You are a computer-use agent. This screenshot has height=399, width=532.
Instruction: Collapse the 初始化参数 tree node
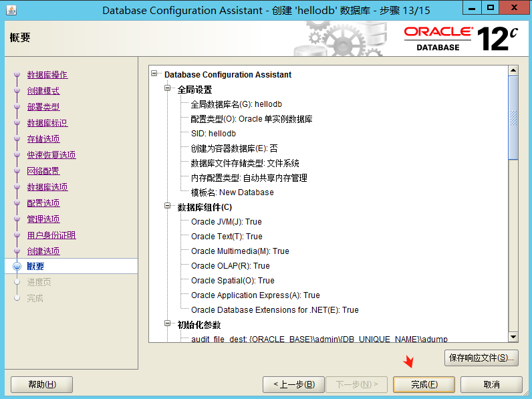168,323
